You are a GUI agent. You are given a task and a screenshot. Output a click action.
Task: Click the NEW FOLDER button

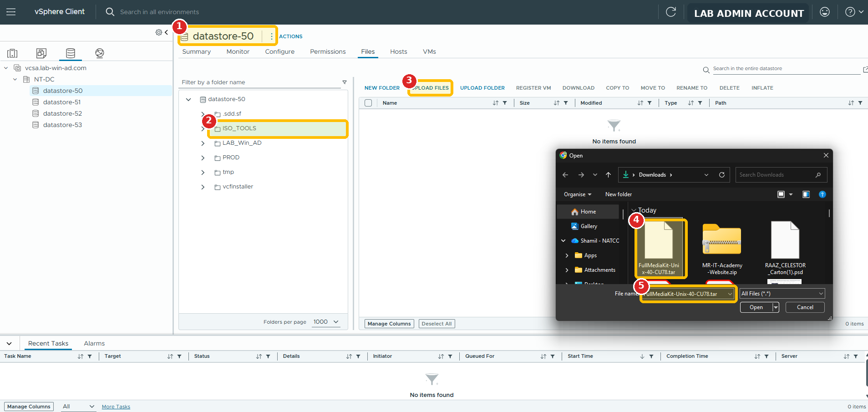[382, 88]
